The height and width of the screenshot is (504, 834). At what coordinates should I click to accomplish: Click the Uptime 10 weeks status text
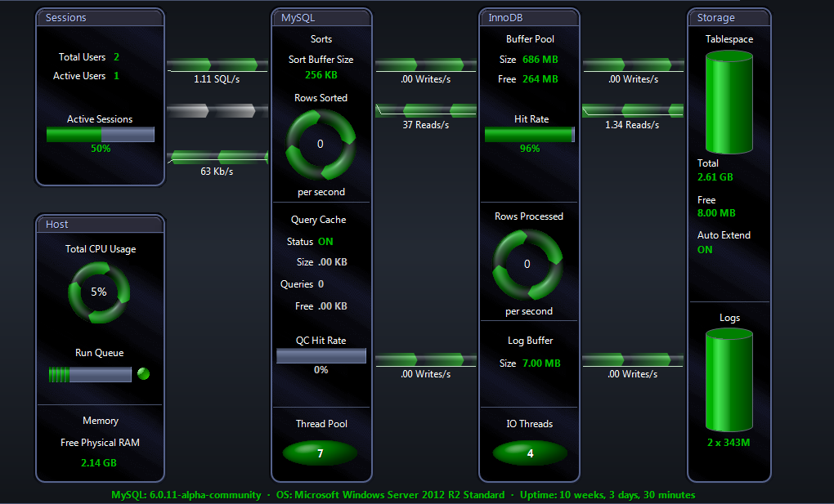click(x=608, y=495)
